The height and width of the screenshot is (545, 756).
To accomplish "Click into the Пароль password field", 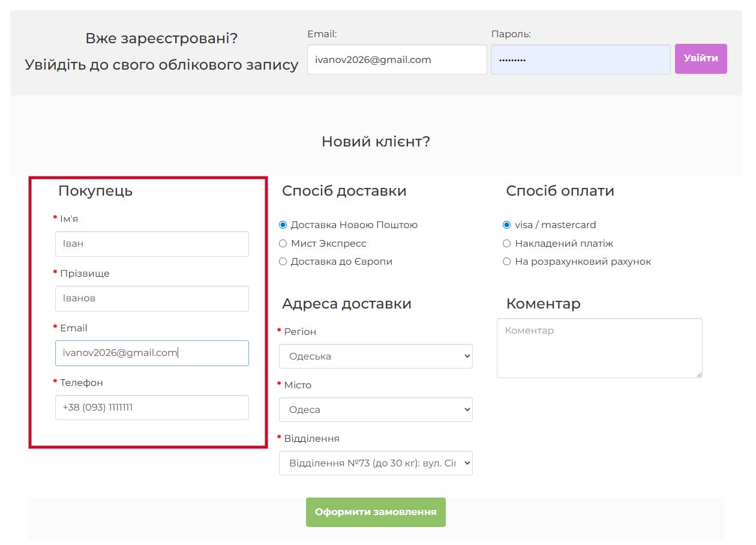I will [580, 59].
